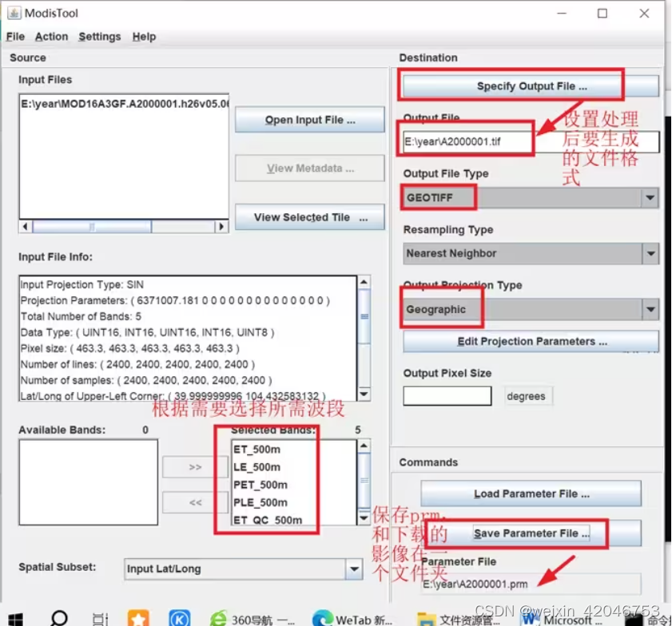Screen dimensions: 672x626
Task: Click the ModisTool icon in the title bar
Action: (x=15, y=13)
